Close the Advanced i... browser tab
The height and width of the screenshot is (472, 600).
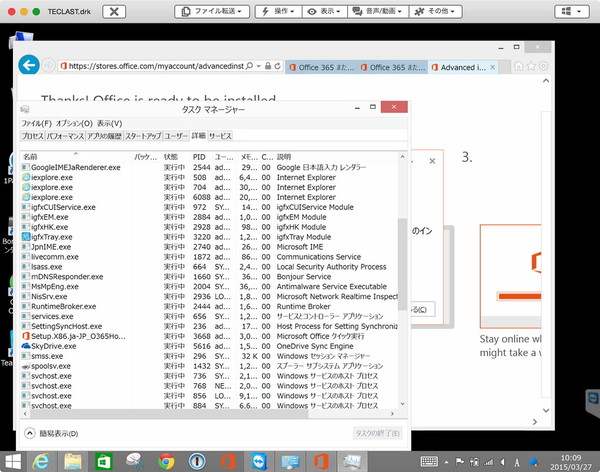pyautogui.click(x=493, y=67)
